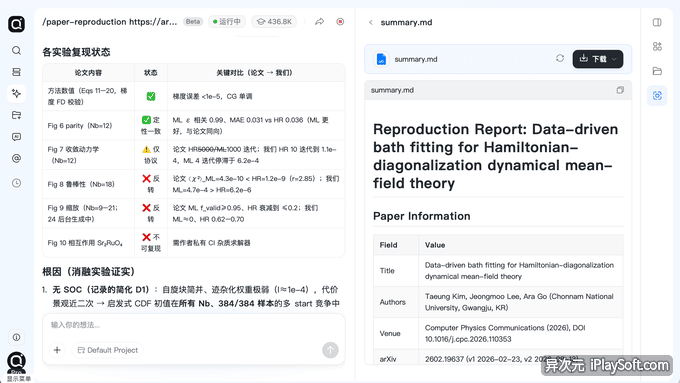Open history clock icon in sidebar
The width and height of the screenshot is (680, 383).
[x=16, y=183]
